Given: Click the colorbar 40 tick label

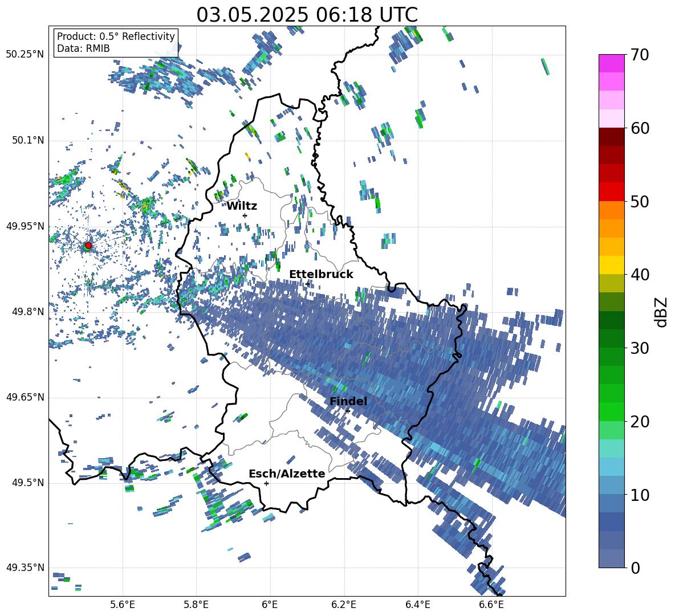Looking at the screenshot, I should [x=640, y=275].
